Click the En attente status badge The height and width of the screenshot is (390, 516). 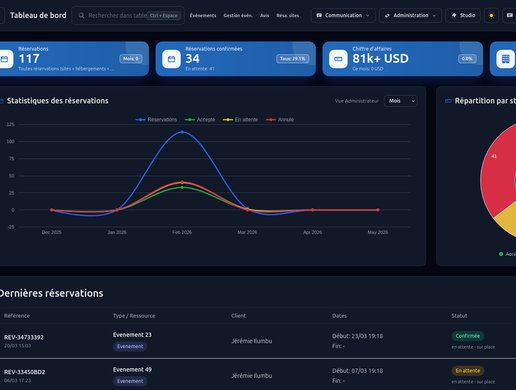(x=468, y=370)
